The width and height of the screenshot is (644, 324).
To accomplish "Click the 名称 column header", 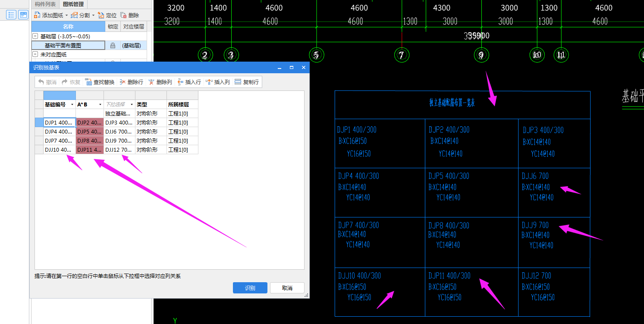I will click(x=68, y=27).
